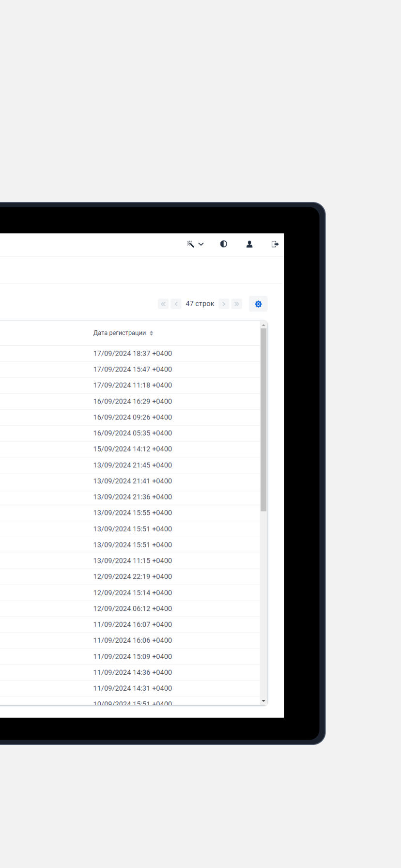Go to the previous page of rows
Viewport: 401px width, 868px height.
(x=176, y=304)
